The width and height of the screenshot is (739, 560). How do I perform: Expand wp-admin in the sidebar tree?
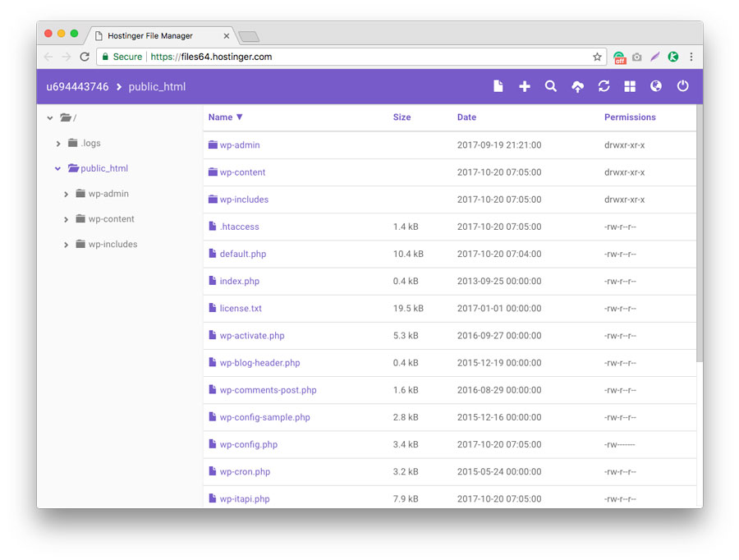pyautogui.click(x=66, y=194)
